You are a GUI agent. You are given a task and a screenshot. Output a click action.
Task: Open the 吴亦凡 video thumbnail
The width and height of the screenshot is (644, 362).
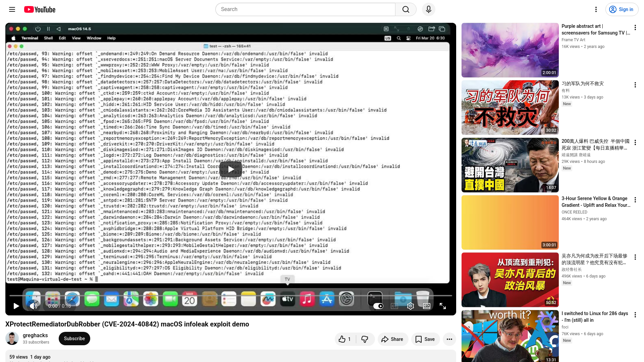click(x=510, y=280)
